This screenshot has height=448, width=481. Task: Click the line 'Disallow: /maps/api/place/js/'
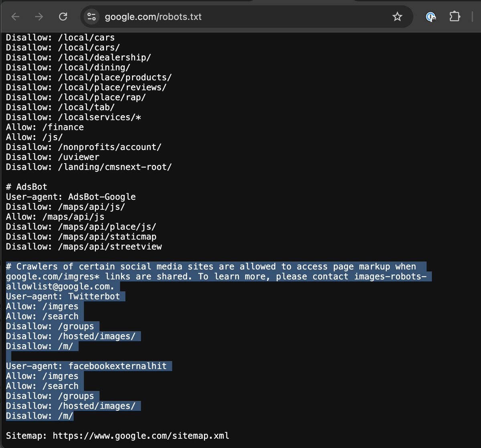(x=81, y=227)
